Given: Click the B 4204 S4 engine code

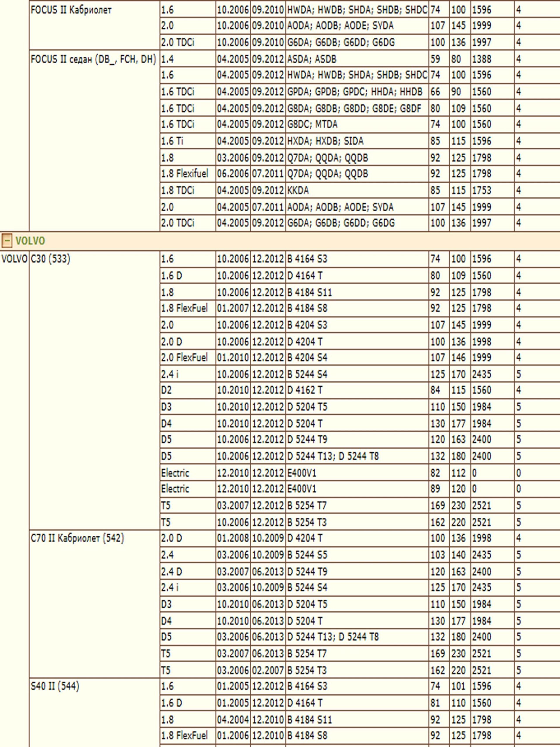Looking at the screenshot, I should click(307, 357).
